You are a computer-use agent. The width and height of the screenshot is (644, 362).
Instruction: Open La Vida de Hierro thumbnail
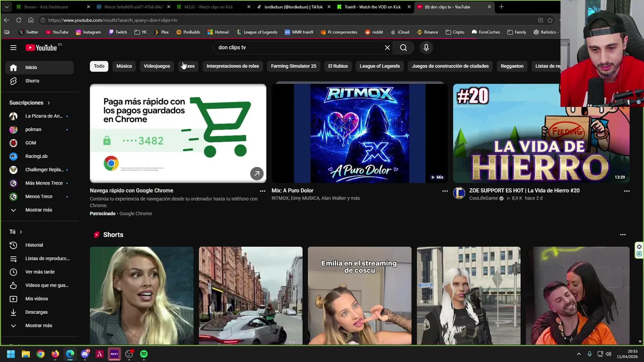(x=541, y=133)
